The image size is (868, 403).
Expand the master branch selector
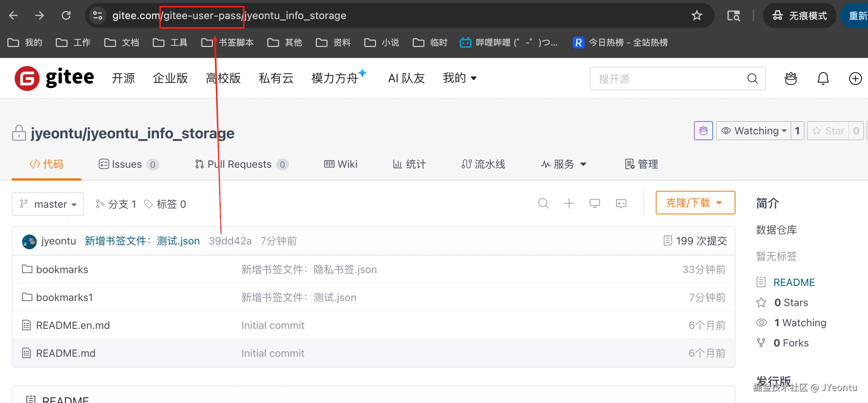(x=48, y=204)
